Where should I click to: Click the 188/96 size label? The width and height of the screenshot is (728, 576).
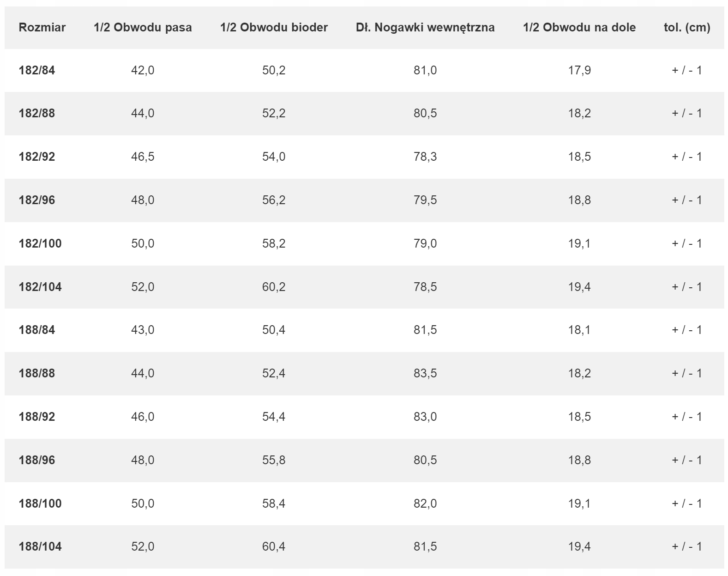[x=37, y=460]
